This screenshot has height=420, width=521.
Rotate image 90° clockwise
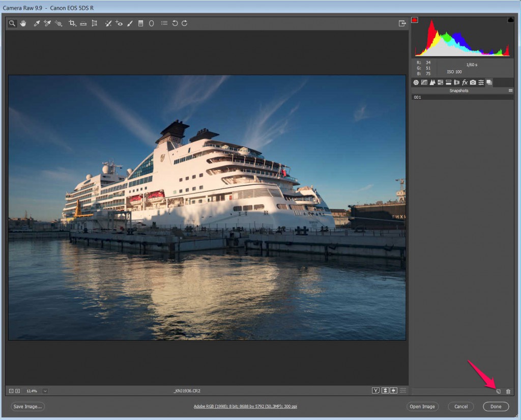[185, 23]
